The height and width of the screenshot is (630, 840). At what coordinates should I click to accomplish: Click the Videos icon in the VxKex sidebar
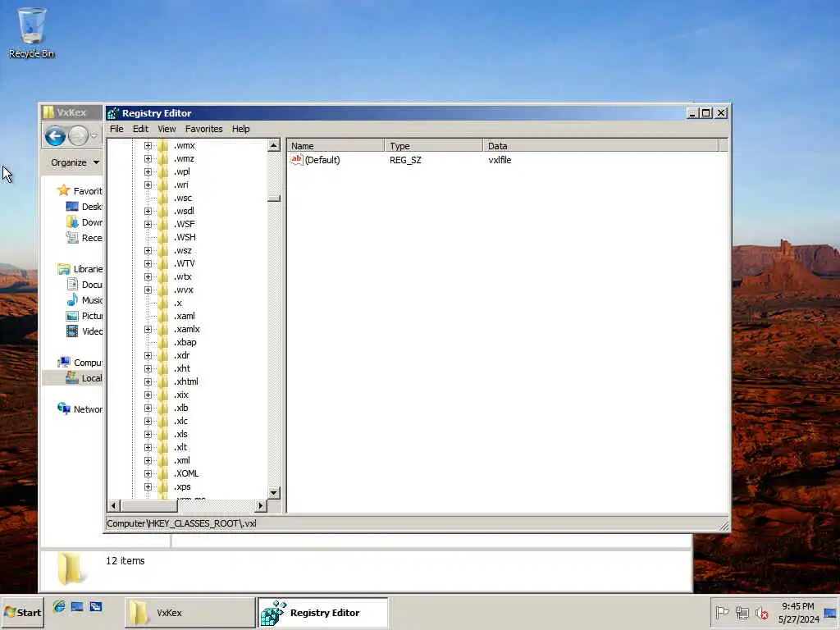[x=72, y=331]
